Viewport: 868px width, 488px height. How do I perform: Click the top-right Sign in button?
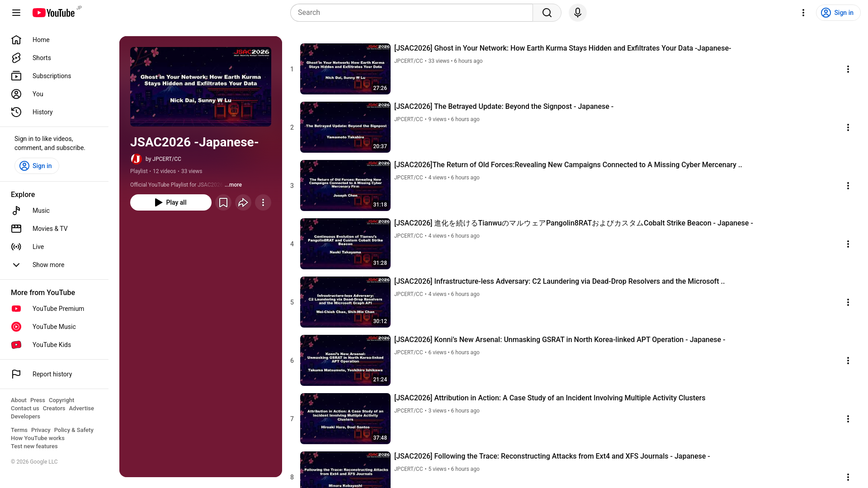[838, 13]
